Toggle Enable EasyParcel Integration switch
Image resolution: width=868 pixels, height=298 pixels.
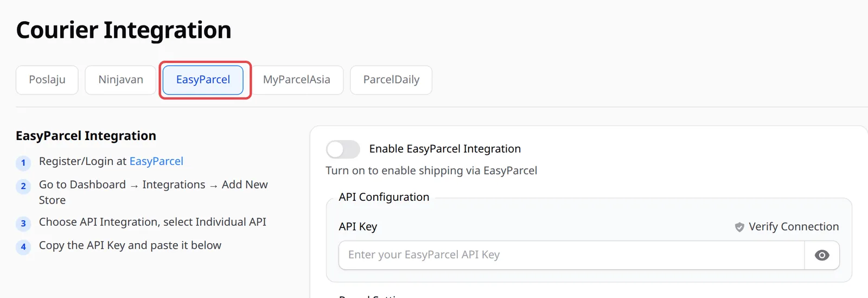click(343, 149)
